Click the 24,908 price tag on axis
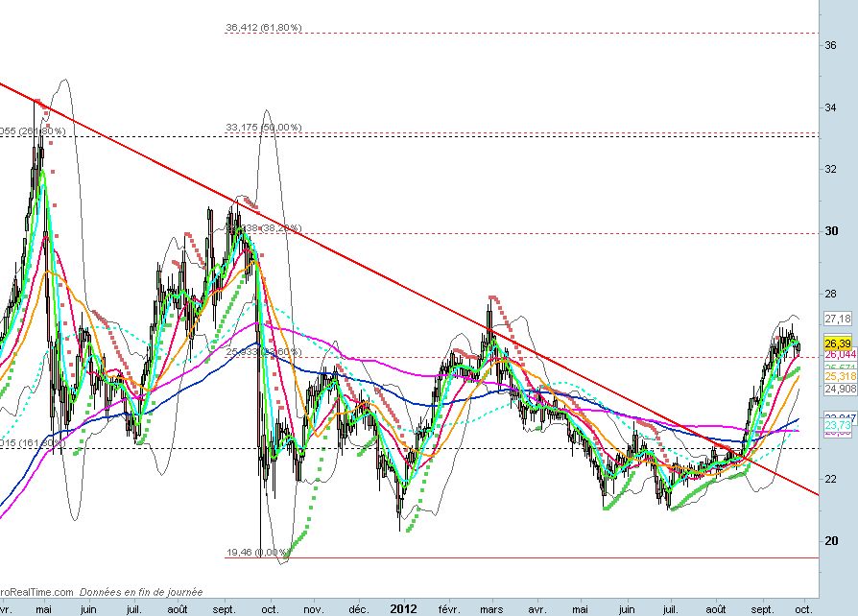 tap(838, 389)
